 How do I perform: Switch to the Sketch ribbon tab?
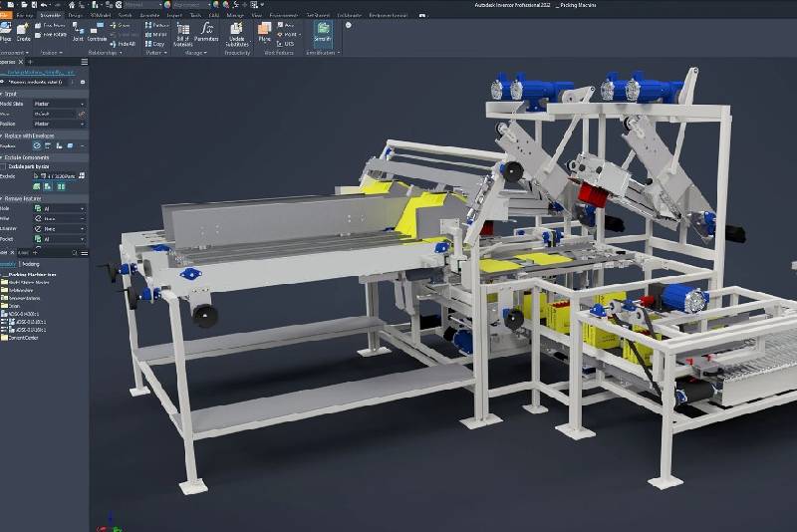tap(126, 16)
